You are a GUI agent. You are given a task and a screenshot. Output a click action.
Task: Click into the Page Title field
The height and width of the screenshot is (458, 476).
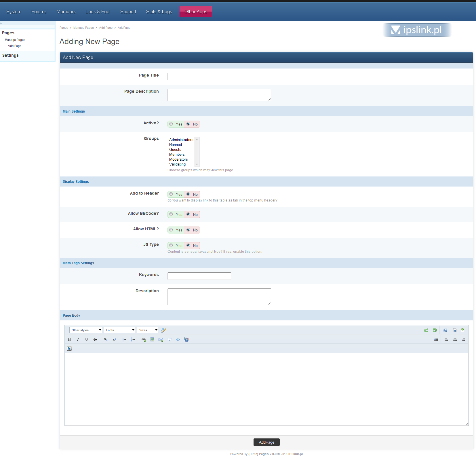pyautogui.click(x=199, y=77)
